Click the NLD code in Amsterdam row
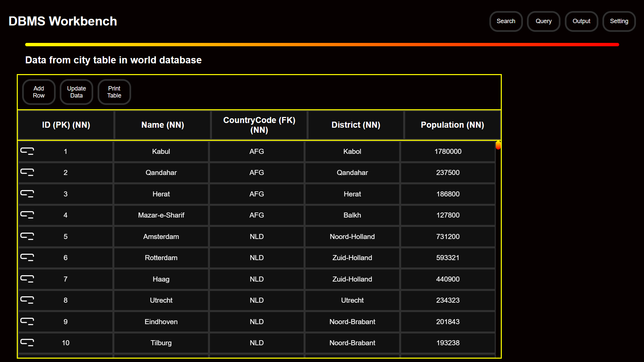644x362 pixels. 257,237
